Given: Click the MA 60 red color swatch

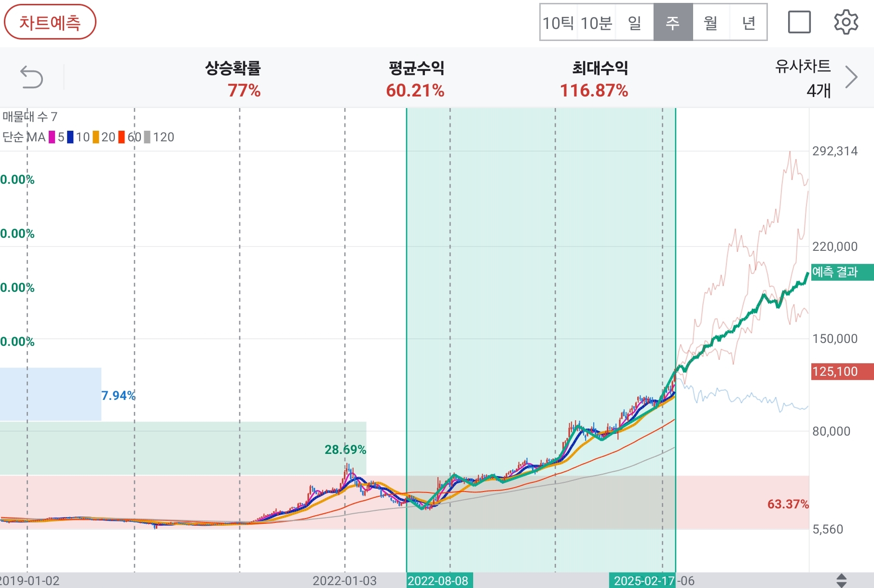Looking at the screenshot, I should point(122,137).
